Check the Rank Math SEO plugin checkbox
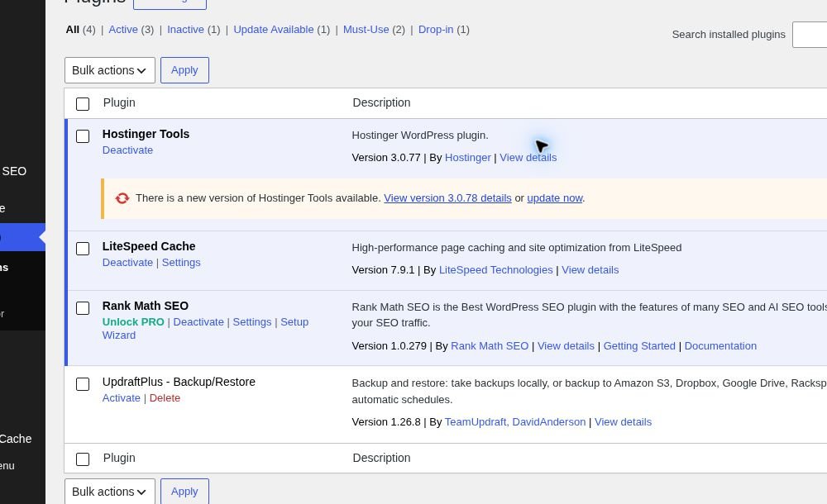This screenshot has width=827, height=504. click(83, 308)
